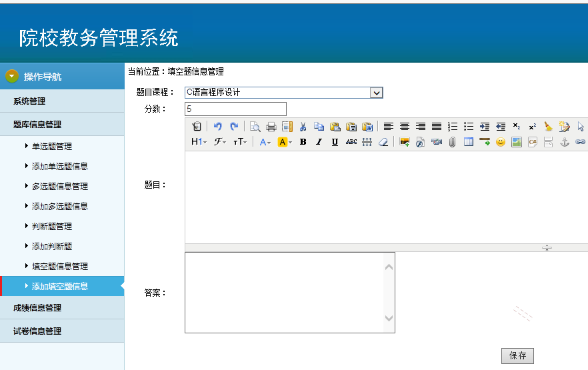Insert hyperlink chain icon
Screen dimensions: 588x370
click(581, 142)
